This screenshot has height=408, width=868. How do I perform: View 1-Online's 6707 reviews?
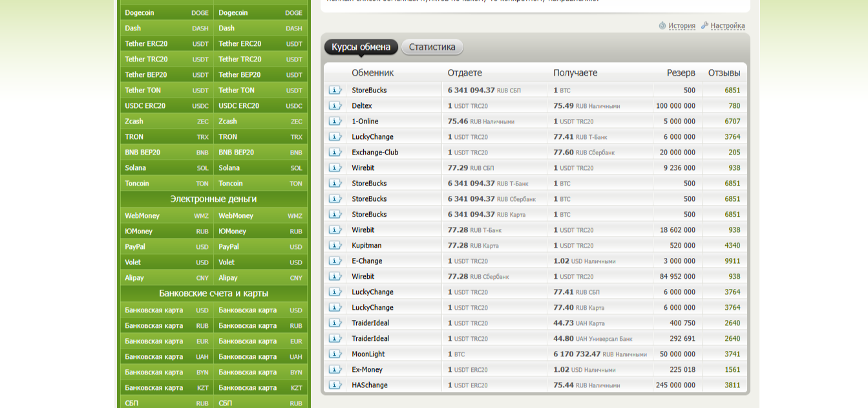(732, 121)
